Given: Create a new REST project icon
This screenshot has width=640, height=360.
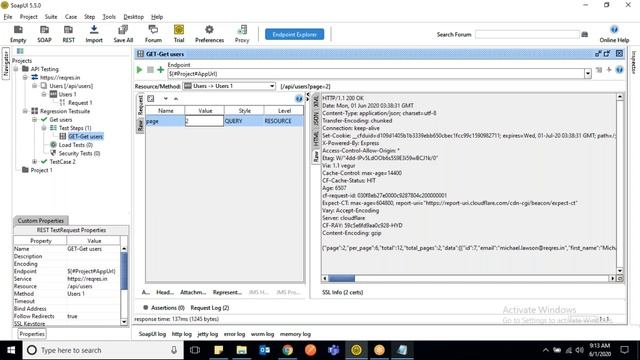Looking at the screenshot, I should point(68,30).
